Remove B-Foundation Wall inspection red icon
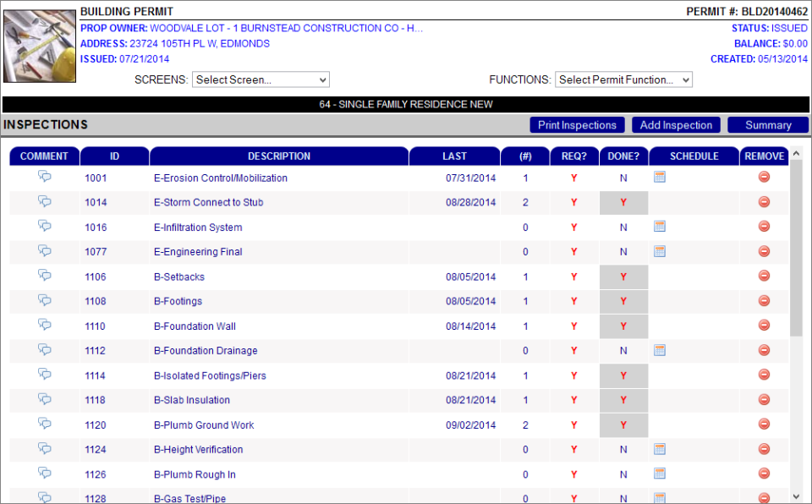This screenshot has height=504, width=812. 764,326
